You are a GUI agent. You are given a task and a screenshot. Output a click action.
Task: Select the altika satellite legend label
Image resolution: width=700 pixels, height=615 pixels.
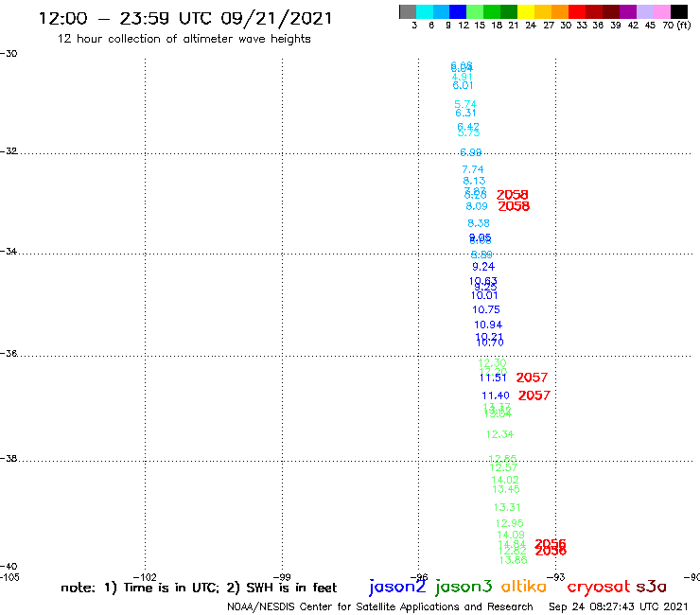[x=523, y=587]
